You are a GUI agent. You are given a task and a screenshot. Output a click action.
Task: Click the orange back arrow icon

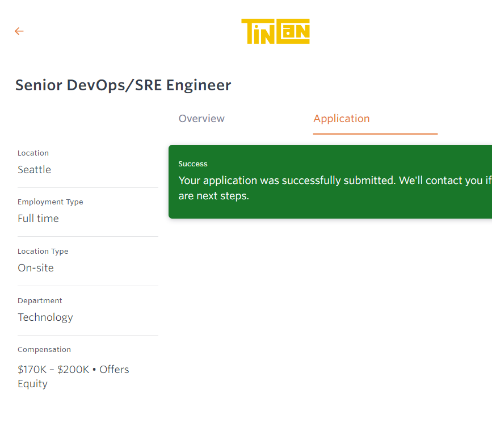click(x=19, y=31)
